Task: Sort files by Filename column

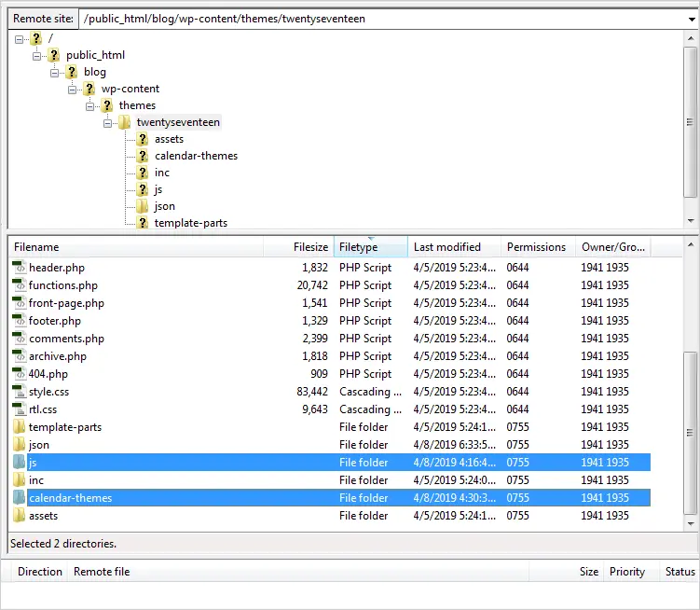Action: 136,247
